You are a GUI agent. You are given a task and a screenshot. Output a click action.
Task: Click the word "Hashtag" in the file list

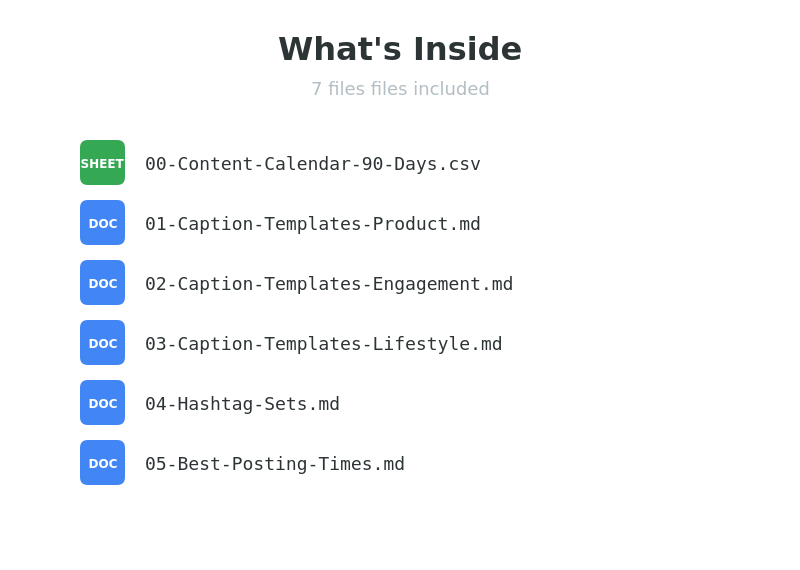coord(215,404)
